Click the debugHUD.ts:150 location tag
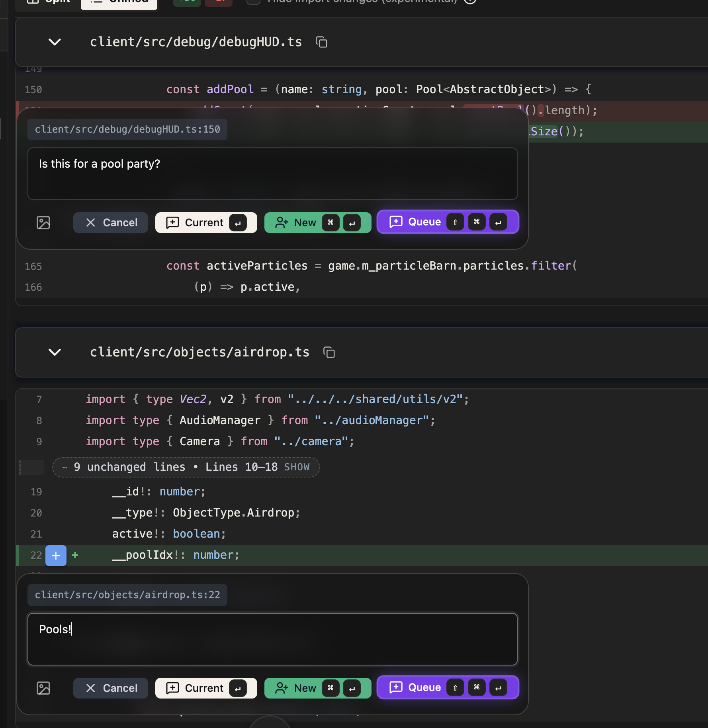This screenshot has width=708, height=728. tap(127, 129)
